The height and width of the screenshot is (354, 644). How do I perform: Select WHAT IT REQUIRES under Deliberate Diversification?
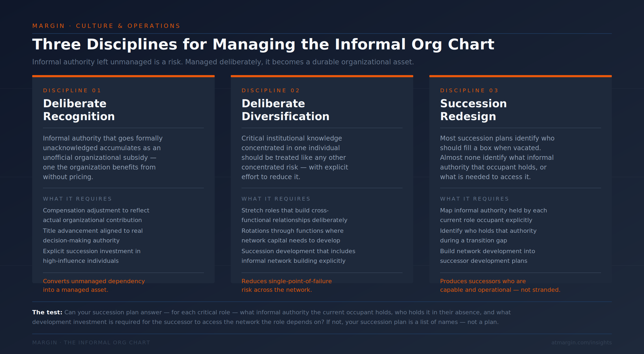point(276,199)
